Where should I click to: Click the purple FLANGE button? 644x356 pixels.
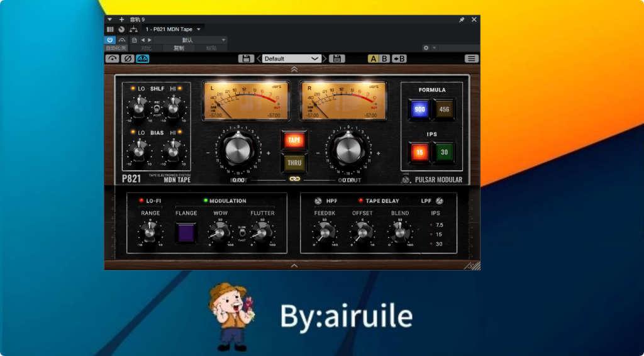pos(186,233)
